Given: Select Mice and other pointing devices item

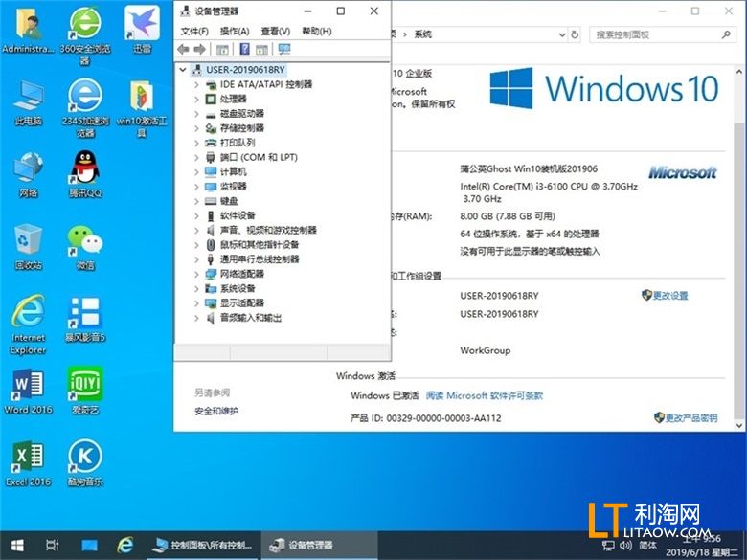Looking at the screenshot, I should click(260, 245).
